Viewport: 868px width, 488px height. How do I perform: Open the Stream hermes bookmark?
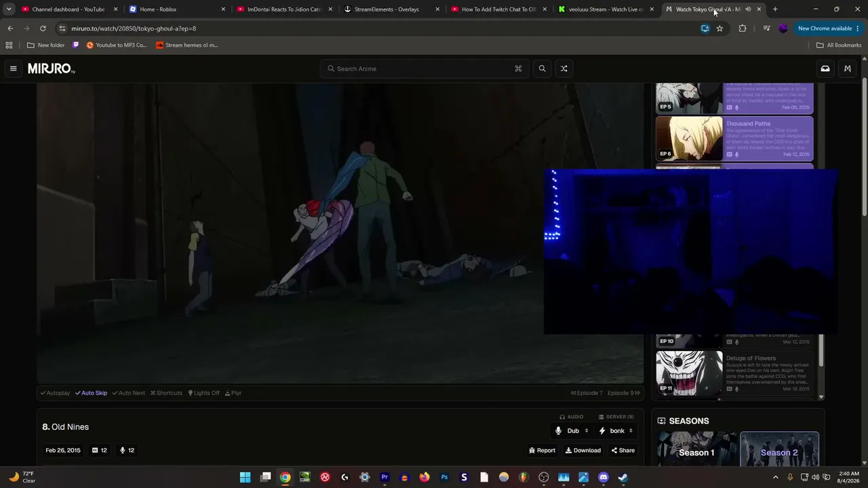[x=186, y=45]
